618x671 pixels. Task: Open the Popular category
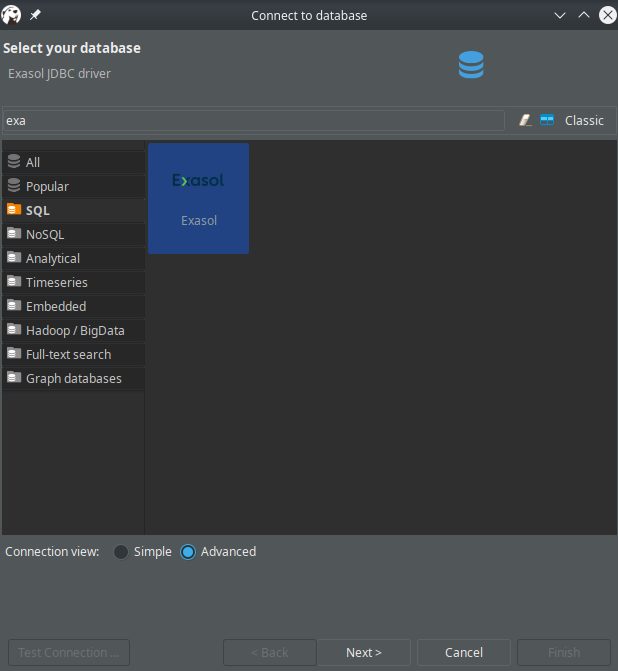74,186
